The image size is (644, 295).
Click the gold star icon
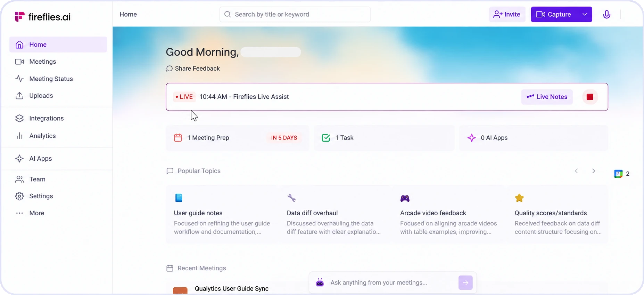coord(519,198)
